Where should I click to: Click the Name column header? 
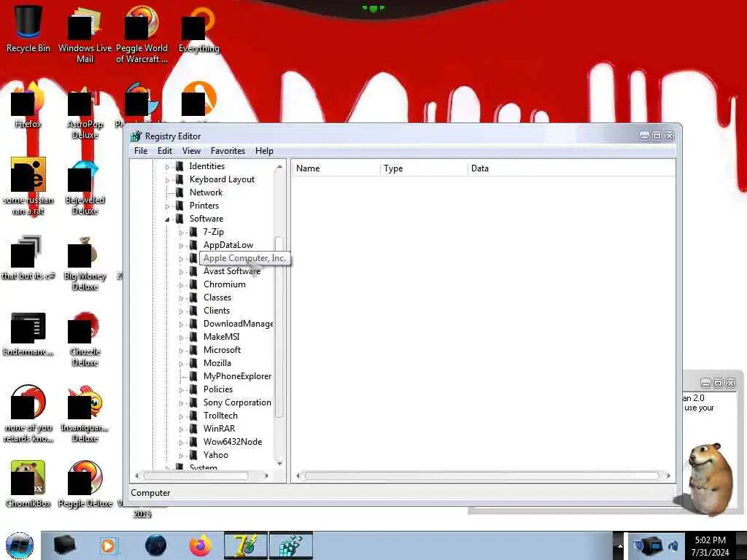point(336,168)
